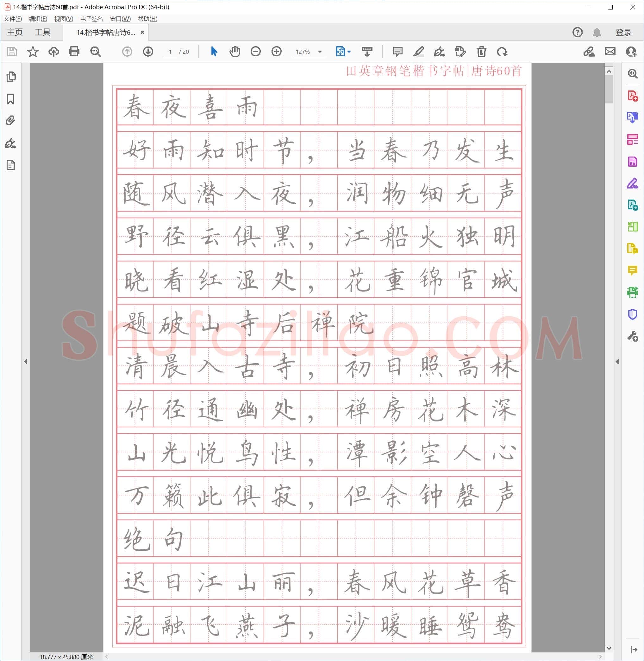Screen dimensions: 644x661
Task: Open the 窗口 menu
Action: [120, 19]
